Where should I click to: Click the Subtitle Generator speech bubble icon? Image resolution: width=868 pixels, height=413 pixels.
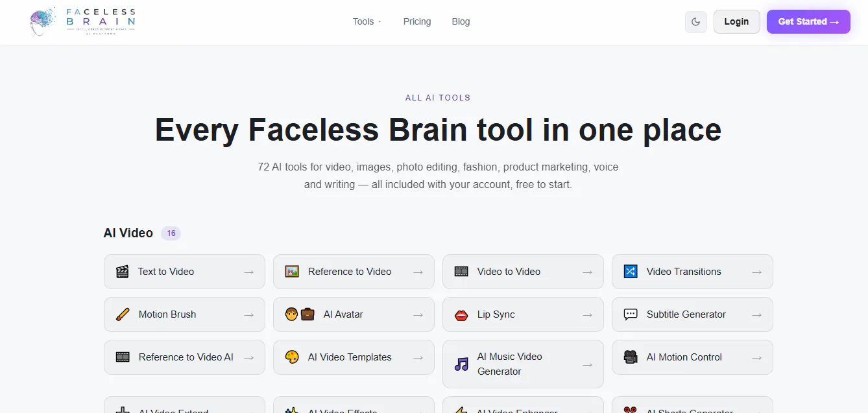(631, 314)
